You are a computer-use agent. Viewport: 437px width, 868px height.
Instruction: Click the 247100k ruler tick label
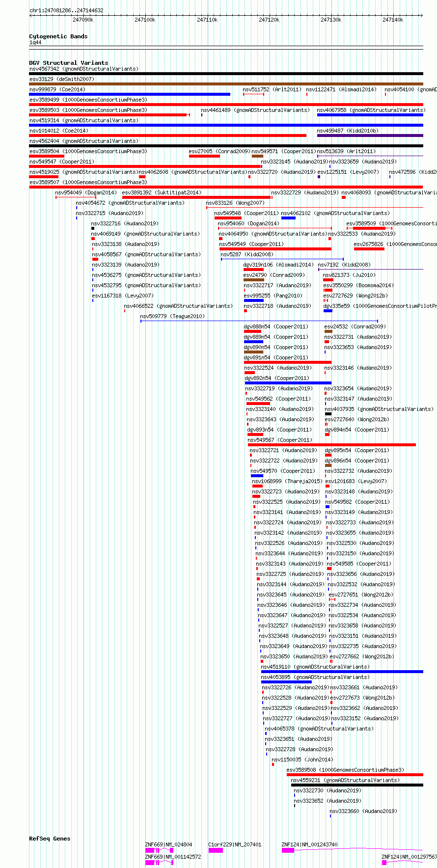(x=145, y=20)
